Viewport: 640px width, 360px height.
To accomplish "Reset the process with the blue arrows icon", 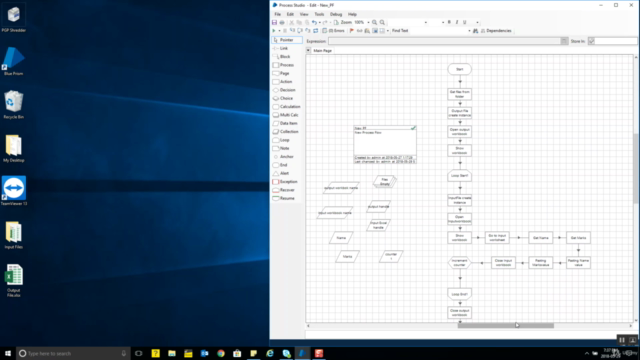I will coord(316,31).
